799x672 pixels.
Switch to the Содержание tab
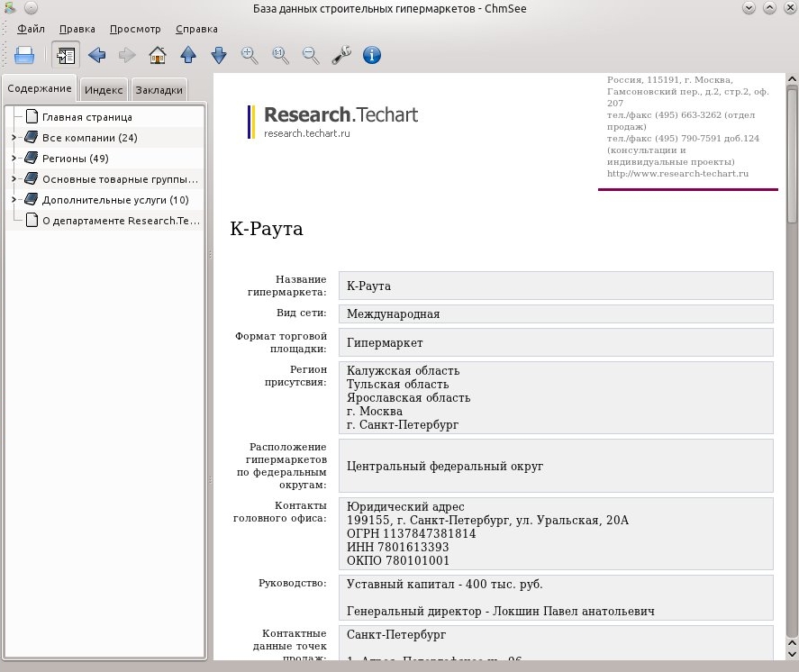[40, 88]
